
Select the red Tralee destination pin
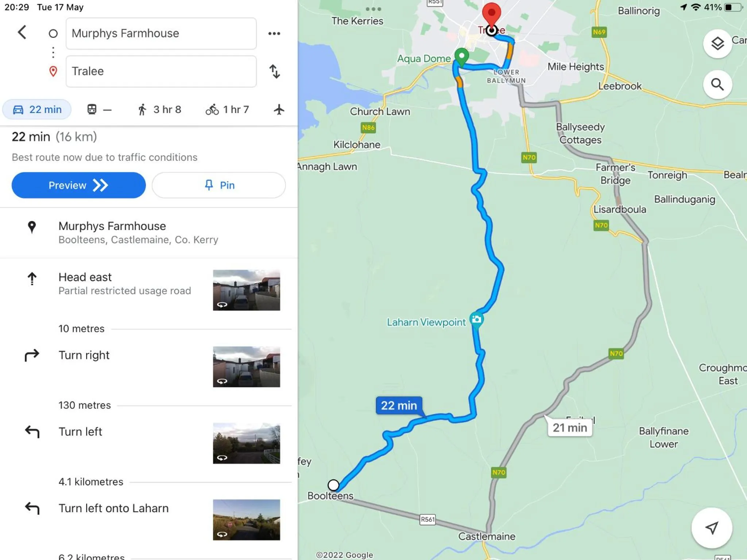coord(491,15)
